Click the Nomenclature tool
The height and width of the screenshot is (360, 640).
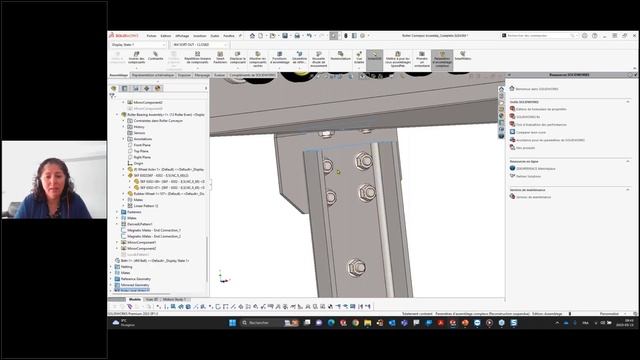point(340,56)
